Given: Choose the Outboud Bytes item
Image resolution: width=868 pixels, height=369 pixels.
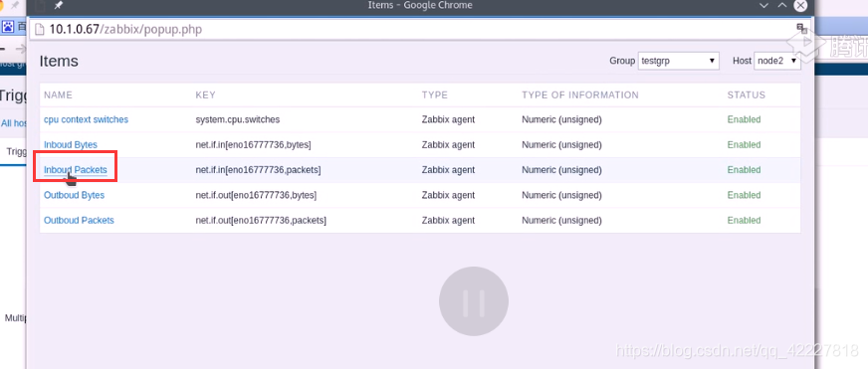Looking at the screenshot, I should 75,195.
